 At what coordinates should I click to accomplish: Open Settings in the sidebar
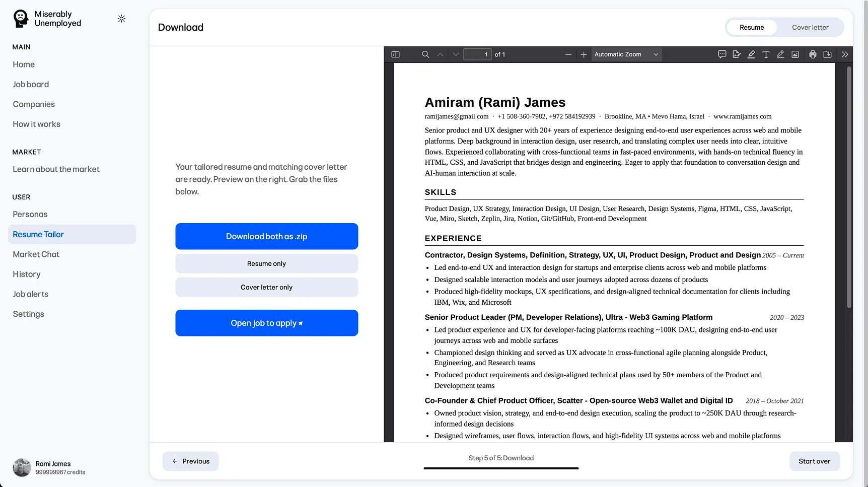(x=28, y=314)
